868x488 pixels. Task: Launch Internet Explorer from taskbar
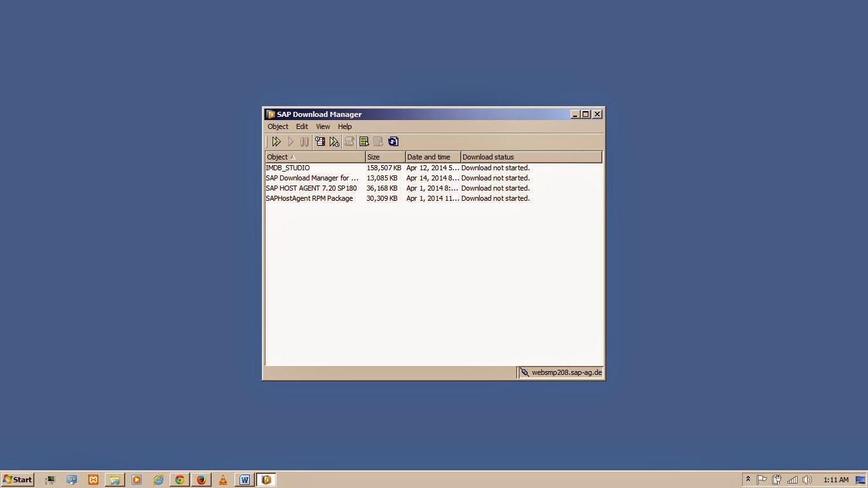coord(158,480)
